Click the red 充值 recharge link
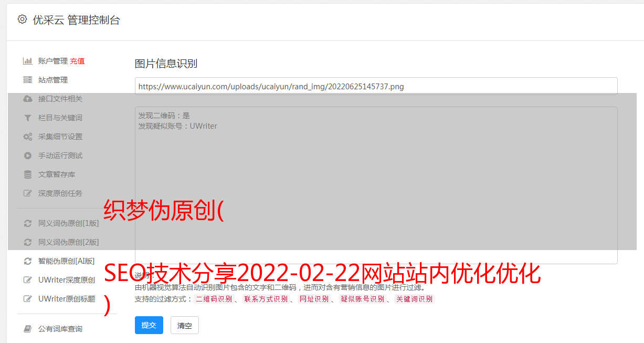644x343 pixels. click(77, 61)
